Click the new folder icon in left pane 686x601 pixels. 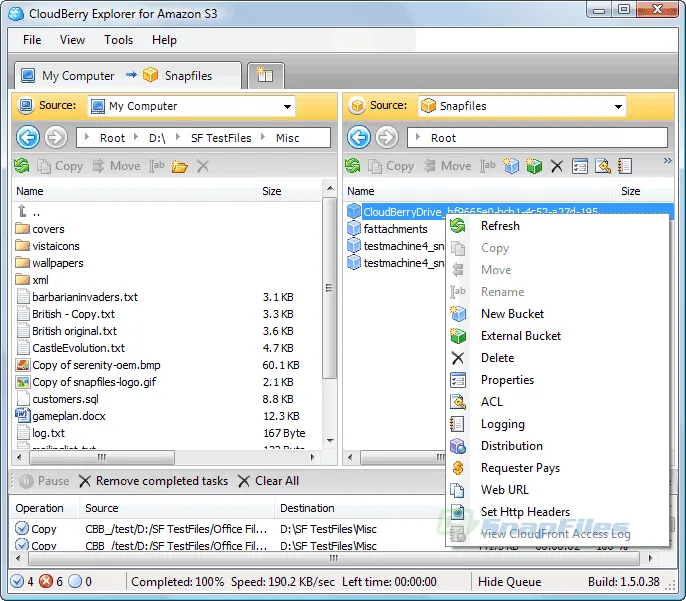click(x=179, y=166)
